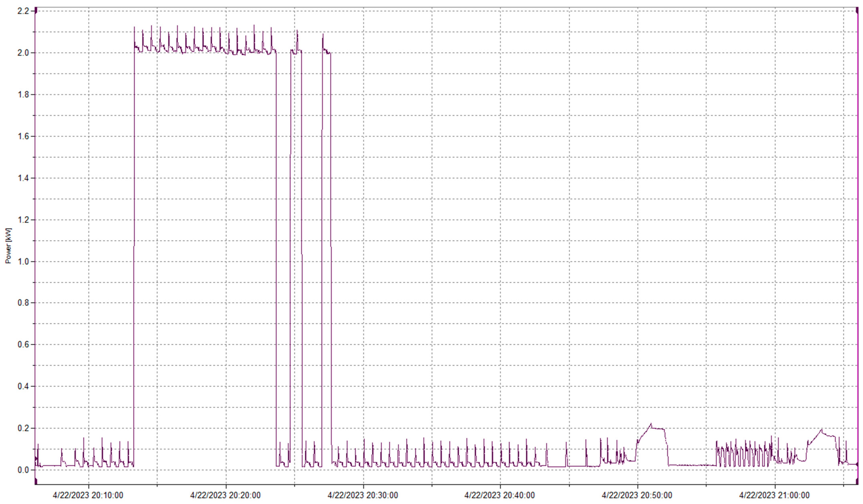Click the 4/22/2023 20:20:00 time label

(x=225, y=495)
